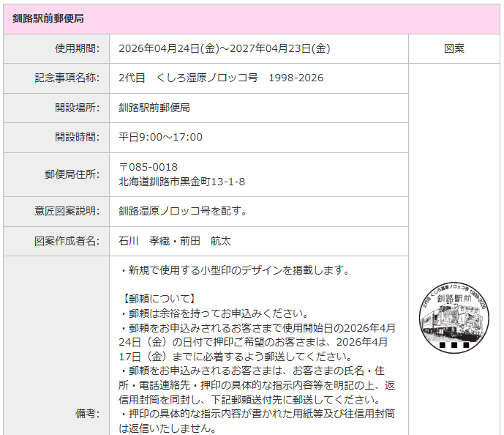Select the date range 2026年04月24日(金)～2027年04月23日(金)

pos(225,48)
